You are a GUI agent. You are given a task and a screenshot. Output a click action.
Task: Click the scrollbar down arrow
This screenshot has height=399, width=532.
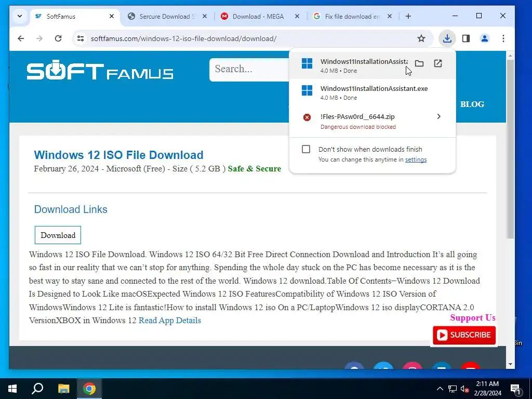[510, 364]
